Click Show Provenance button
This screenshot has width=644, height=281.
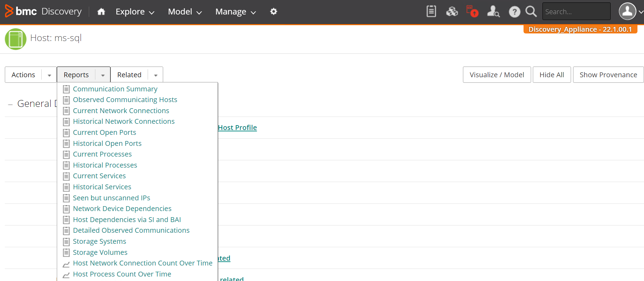coord(608,75)
